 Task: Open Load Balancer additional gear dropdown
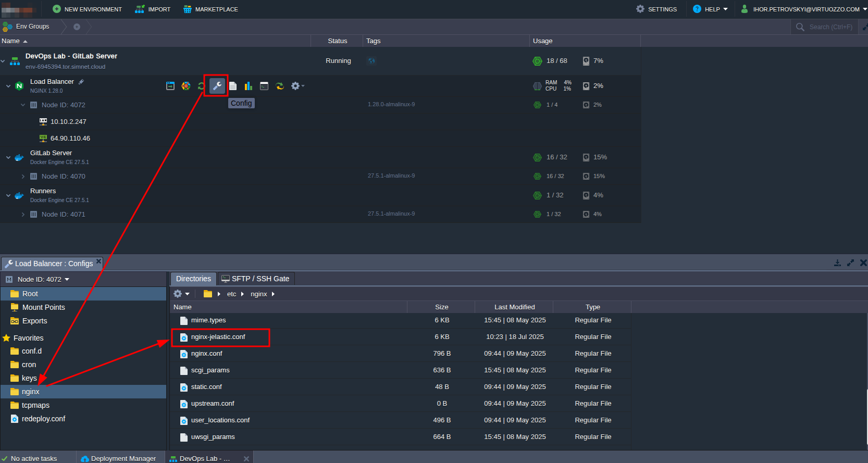point(297,86)
